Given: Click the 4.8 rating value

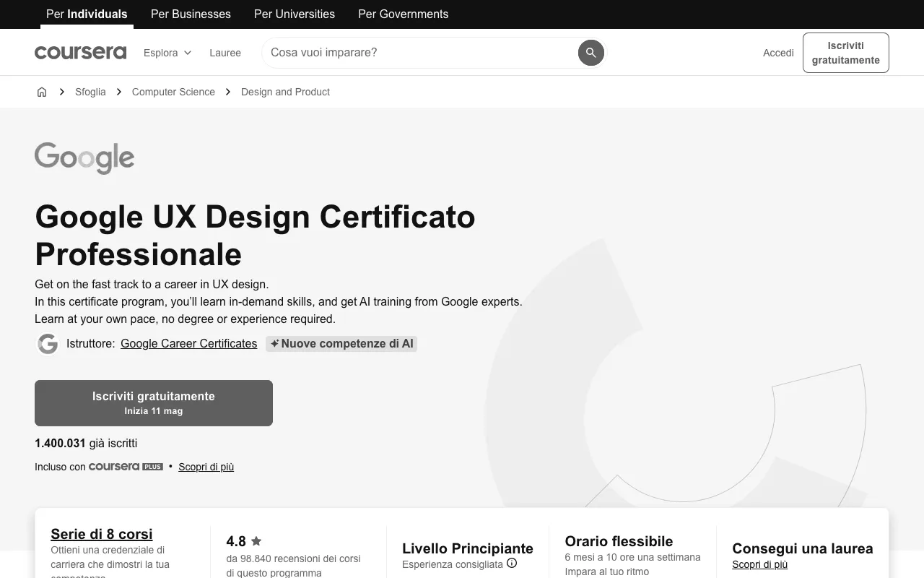Looking at the screenshot, I should click(x=236, y=541).
